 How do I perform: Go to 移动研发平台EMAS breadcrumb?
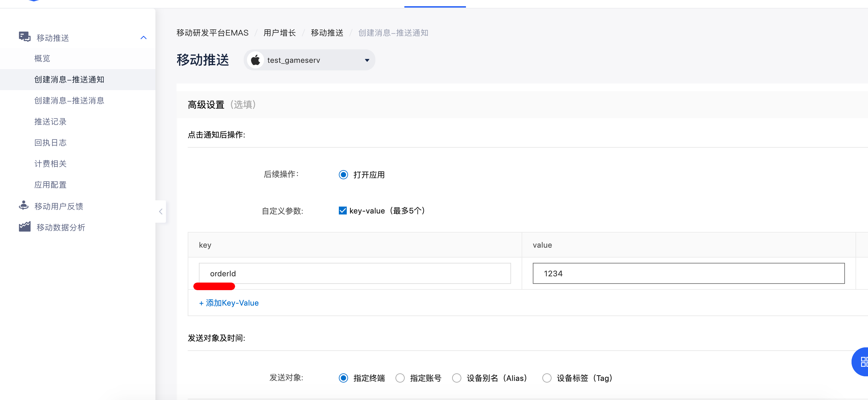212,33
